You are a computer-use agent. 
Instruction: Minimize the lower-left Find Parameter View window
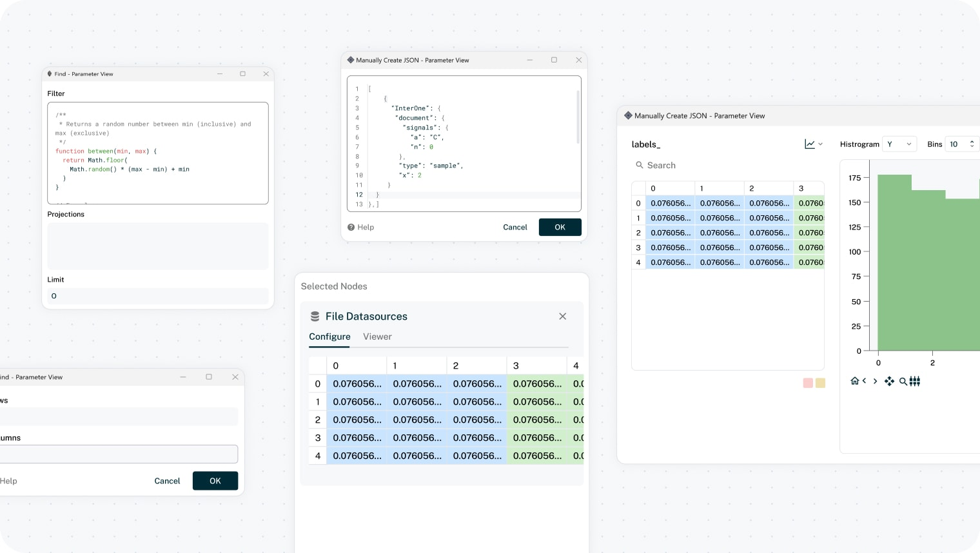pos(183,377)
